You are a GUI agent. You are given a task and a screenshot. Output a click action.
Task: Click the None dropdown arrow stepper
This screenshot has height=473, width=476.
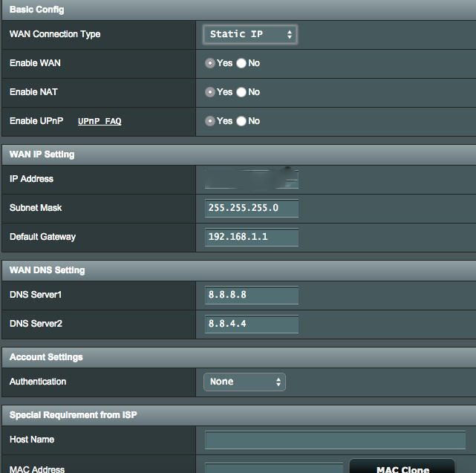[278, 382]
